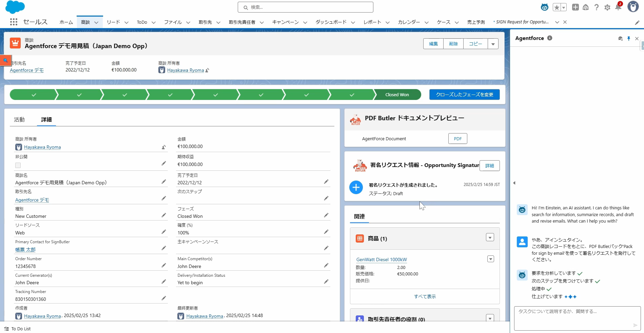Open GenWatt Diesel row actions dropdown
Screen dimensions: 644x333
click(491, 259)
